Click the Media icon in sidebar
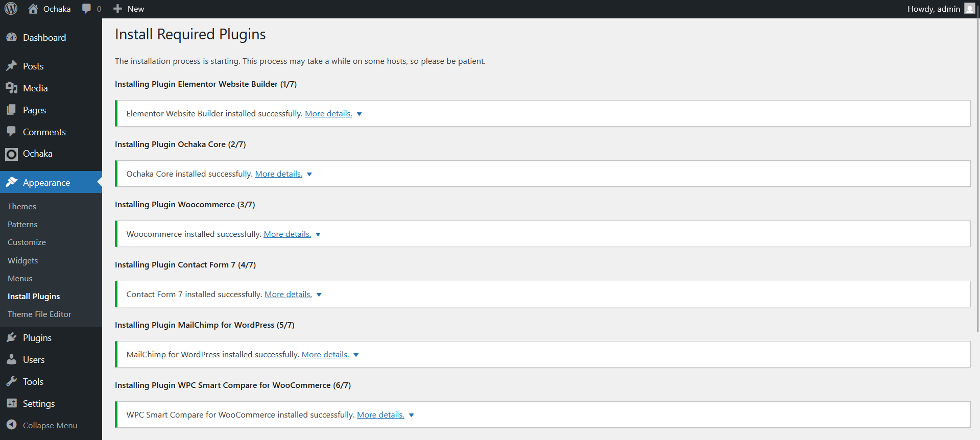Image resolution: width=980 pixels, height=440 pixels. tap(12, 88)
